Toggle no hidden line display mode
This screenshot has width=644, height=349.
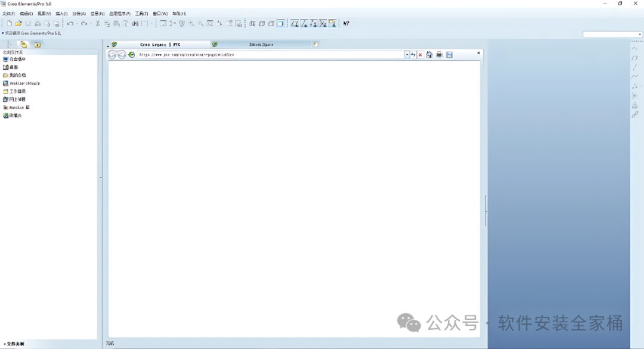271,23
